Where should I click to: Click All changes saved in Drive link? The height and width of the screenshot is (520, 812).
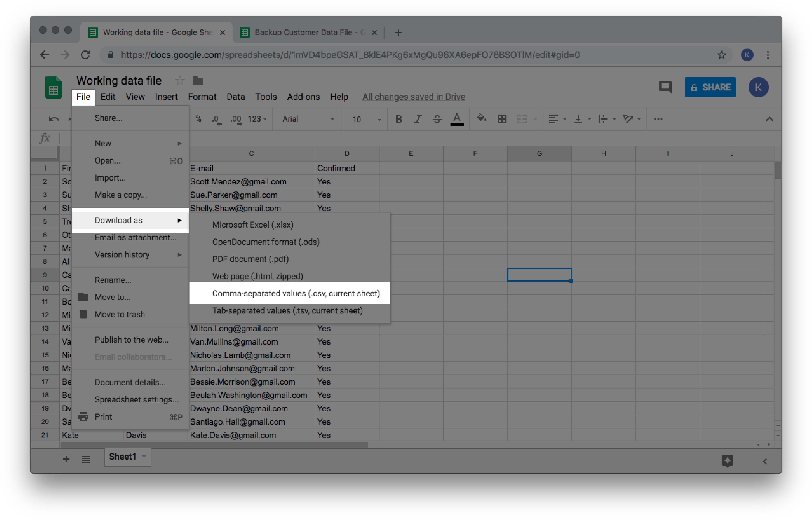[413, 97]
